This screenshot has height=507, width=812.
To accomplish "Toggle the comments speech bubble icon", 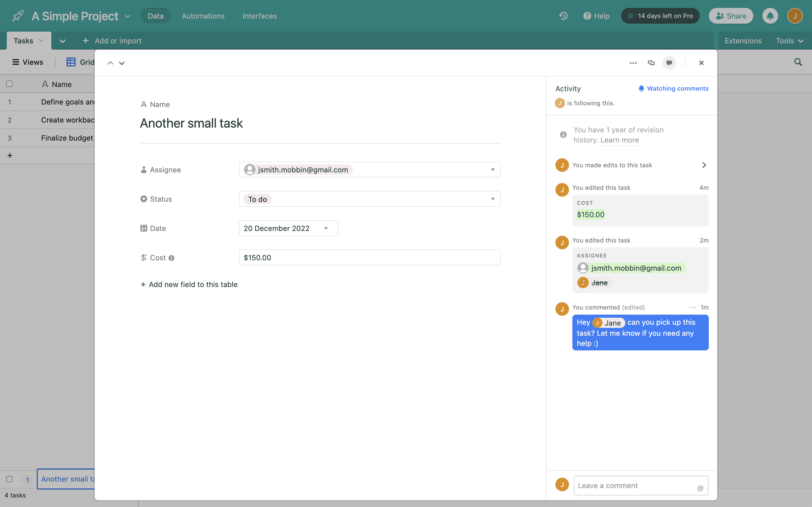I will tap(669, 63).
